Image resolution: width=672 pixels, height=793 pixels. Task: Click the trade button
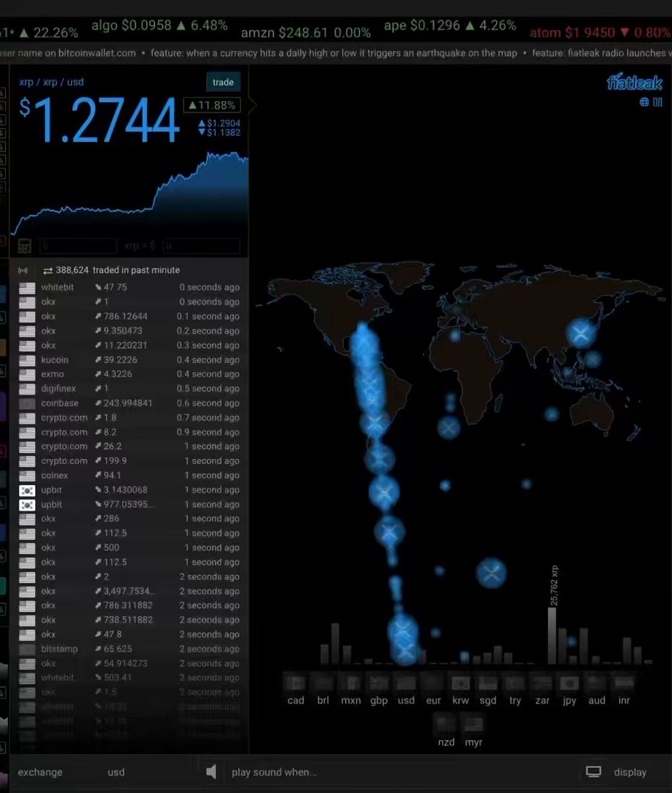[x=223, y=83]
